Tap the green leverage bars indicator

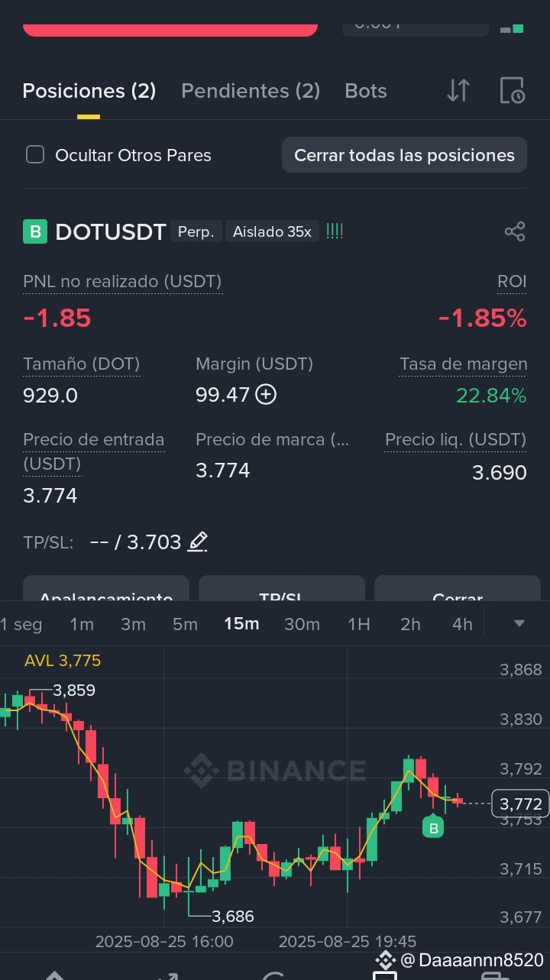tap(335, 231)
